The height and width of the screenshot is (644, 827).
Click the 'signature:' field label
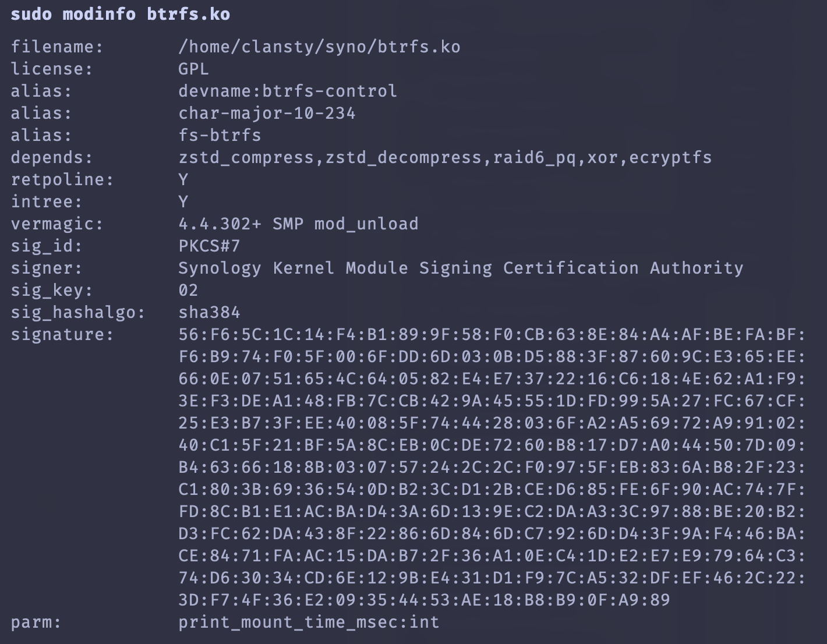(62, 334)
